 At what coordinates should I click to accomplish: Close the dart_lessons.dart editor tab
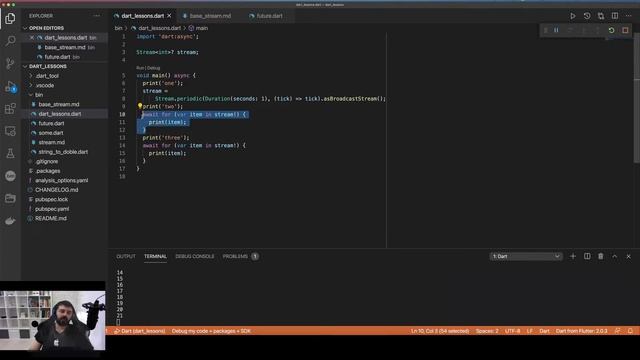click(169, 16)
